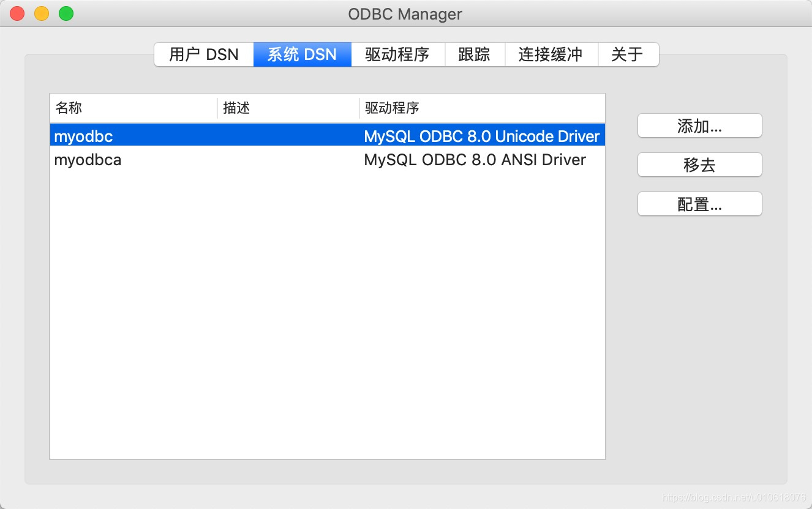Zoom the ODBC Manager window

click(x=66, y=13)
